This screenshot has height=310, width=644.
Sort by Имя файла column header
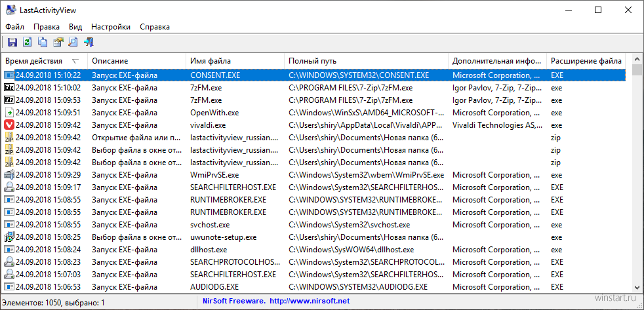click(235, 61)
